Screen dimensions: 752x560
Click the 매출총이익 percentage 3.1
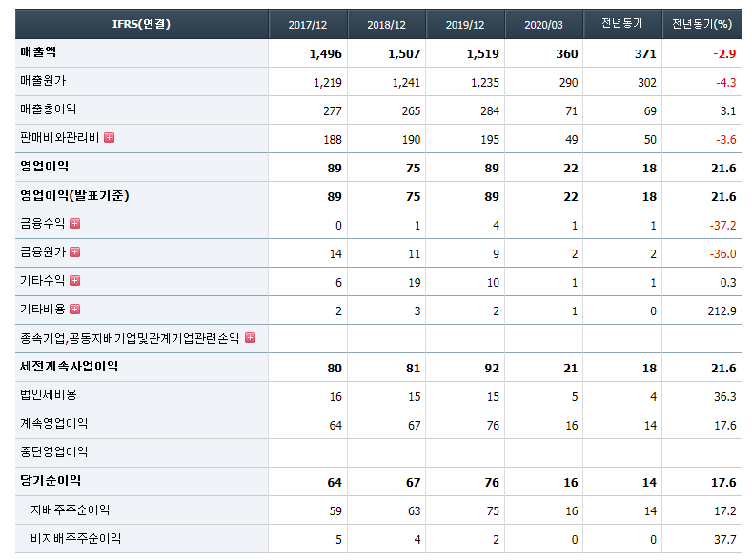pos(728,111)
